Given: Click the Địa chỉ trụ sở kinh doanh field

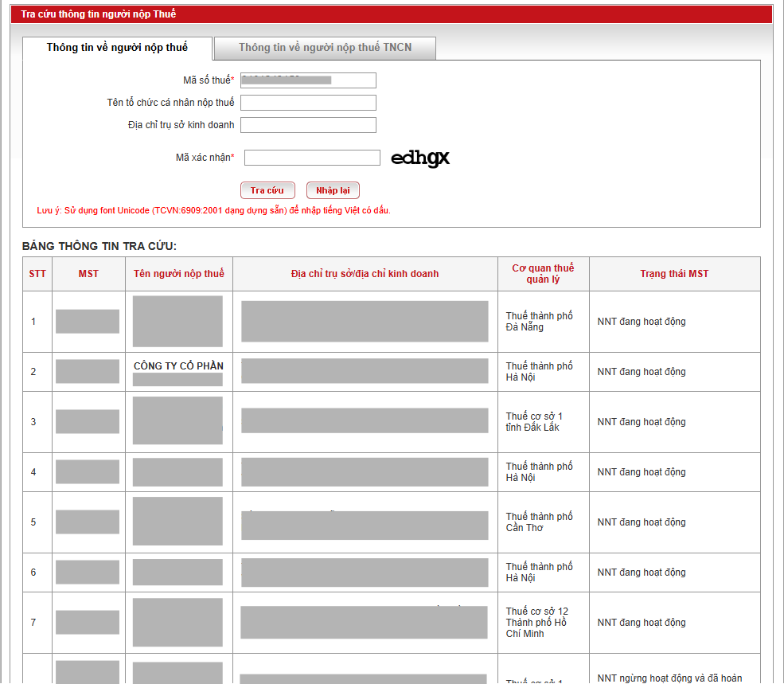Looking at the screenshot, I should point(308,125).
